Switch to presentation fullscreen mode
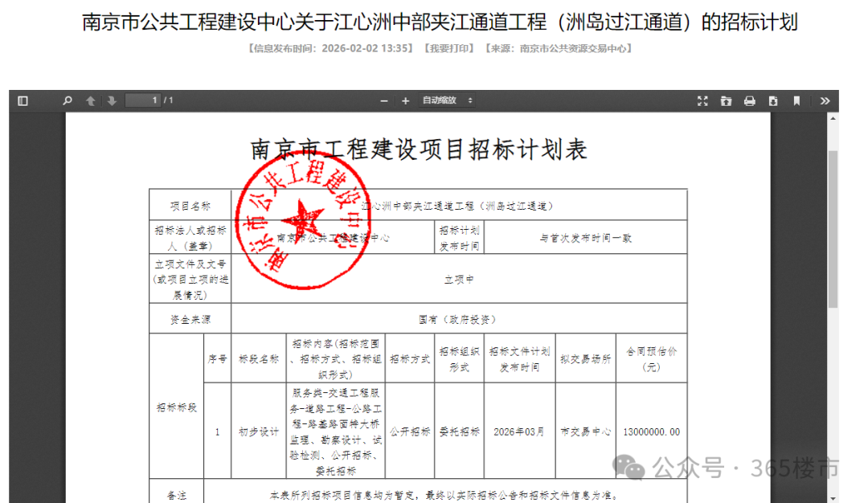 click(702, 100)
